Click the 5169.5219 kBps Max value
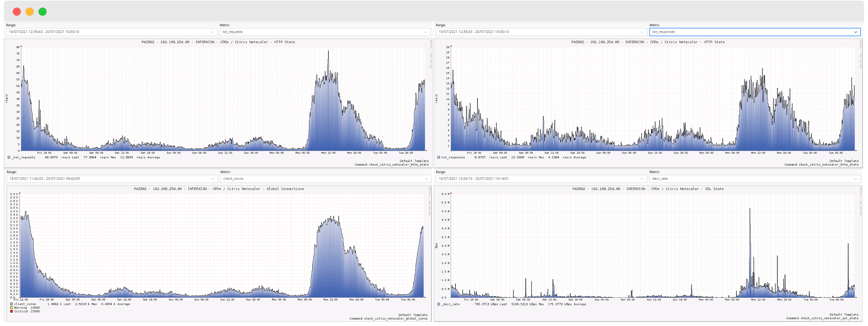The height and width of the screenshot is (326, 868). pos(527,304)
